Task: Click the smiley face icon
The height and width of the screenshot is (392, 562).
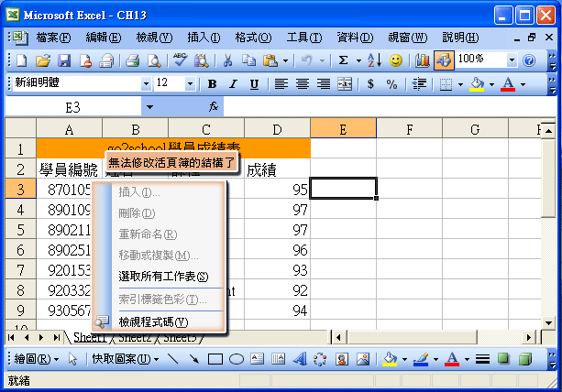Action: (396, 60)
